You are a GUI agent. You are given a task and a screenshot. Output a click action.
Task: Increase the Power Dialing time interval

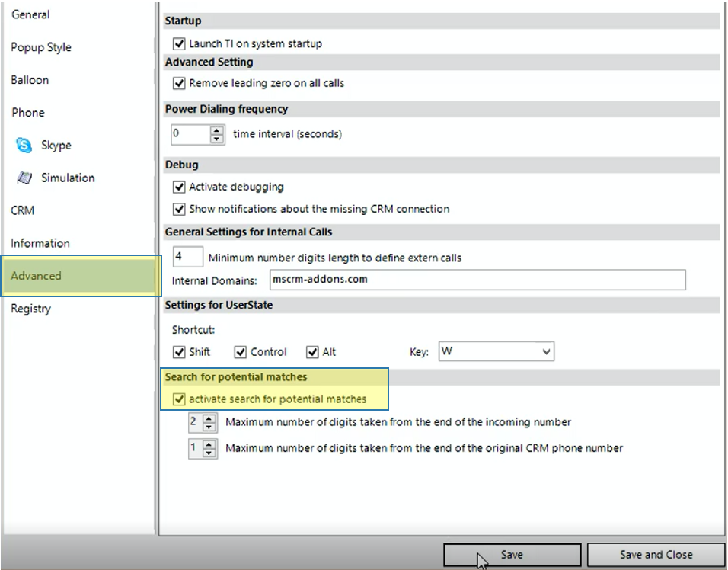pyautogui.click(x=218, y=130)
